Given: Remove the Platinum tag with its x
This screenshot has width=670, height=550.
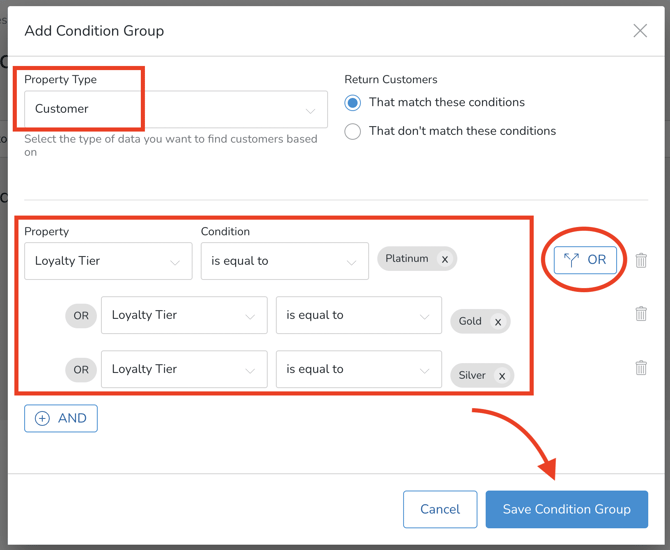Looking at the screenshot, I should pyautogui.click(x=445, y=259).
